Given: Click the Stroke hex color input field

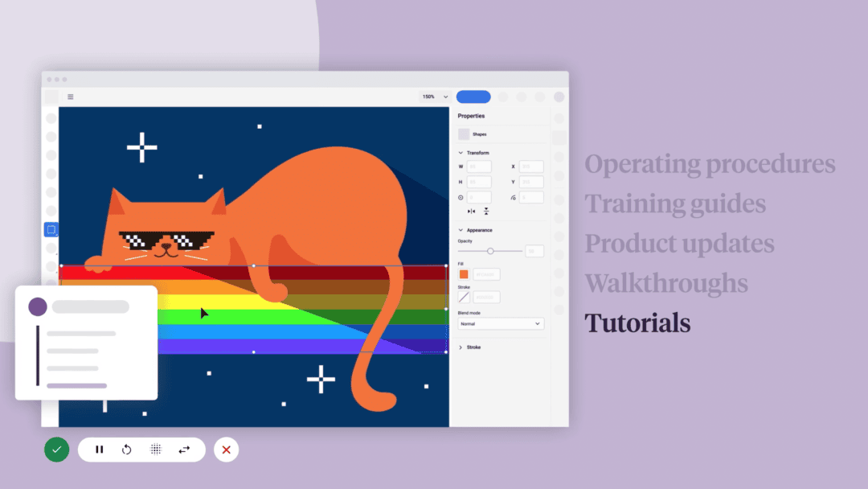Looking at the screenshot, I should coord(486,298).
